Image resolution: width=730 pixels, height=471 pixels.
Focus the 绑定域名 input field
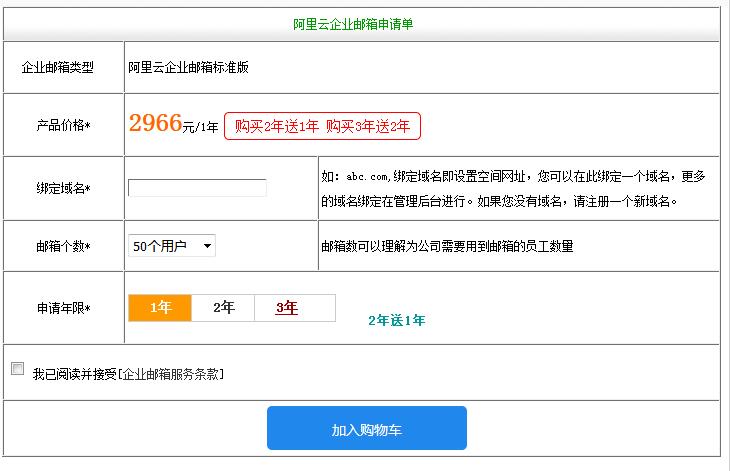point(197,188)
